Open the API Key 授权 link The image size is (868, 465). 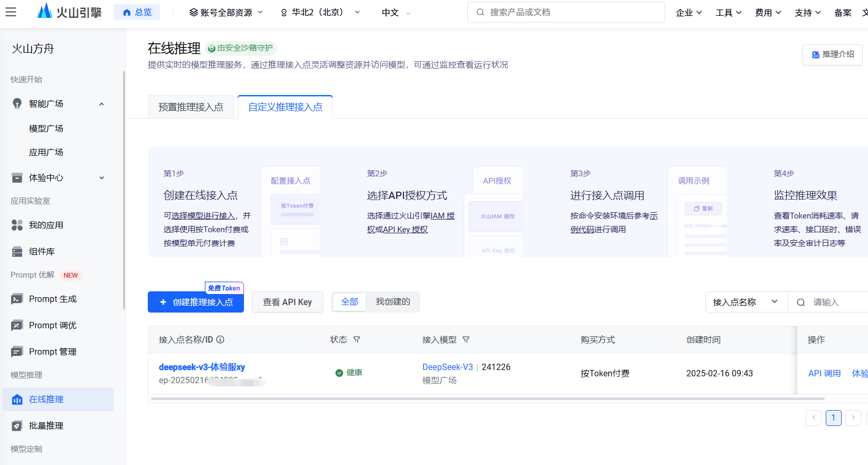[405, 230]
